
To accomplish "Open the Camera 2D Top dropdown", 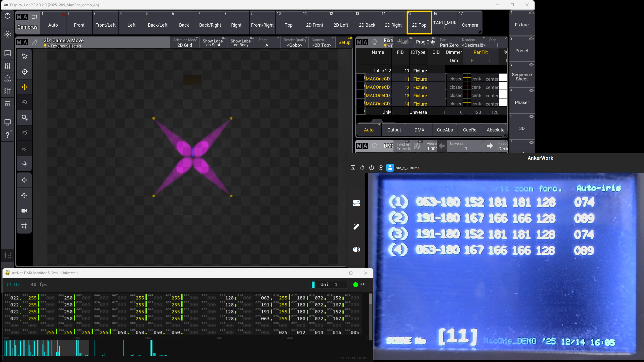I will point(322,42).
